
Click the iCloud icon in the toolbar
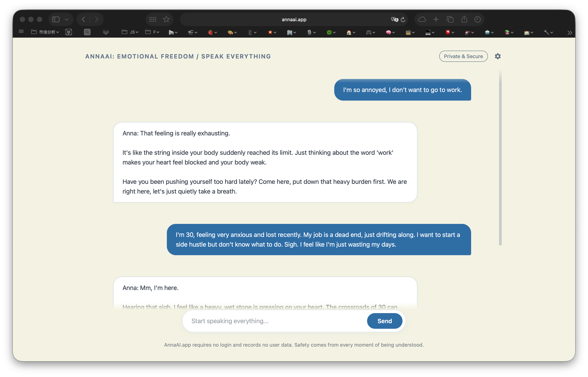[422, 19]
